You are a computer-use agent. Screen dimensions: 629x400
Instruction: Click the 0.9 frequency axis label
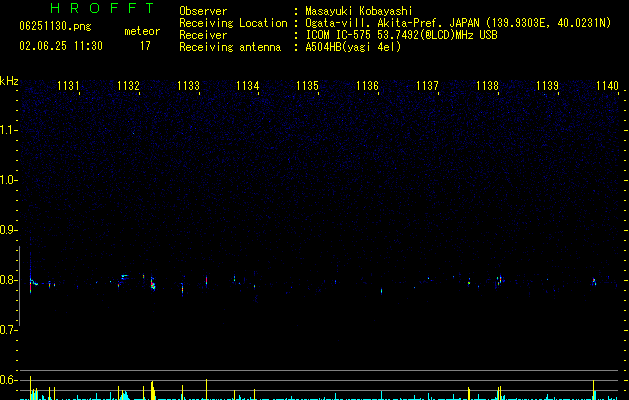coord(8,230)
